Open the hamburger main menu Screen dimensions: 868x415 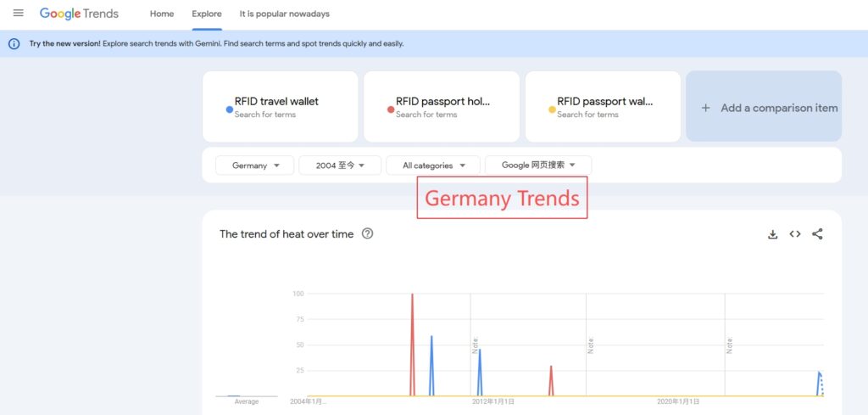point(19,14)
